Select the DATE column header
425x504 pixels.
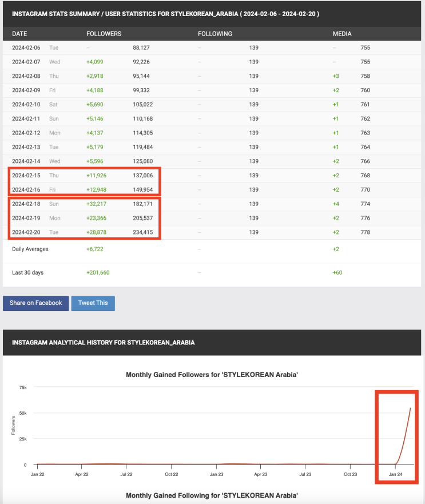point(19,34)
